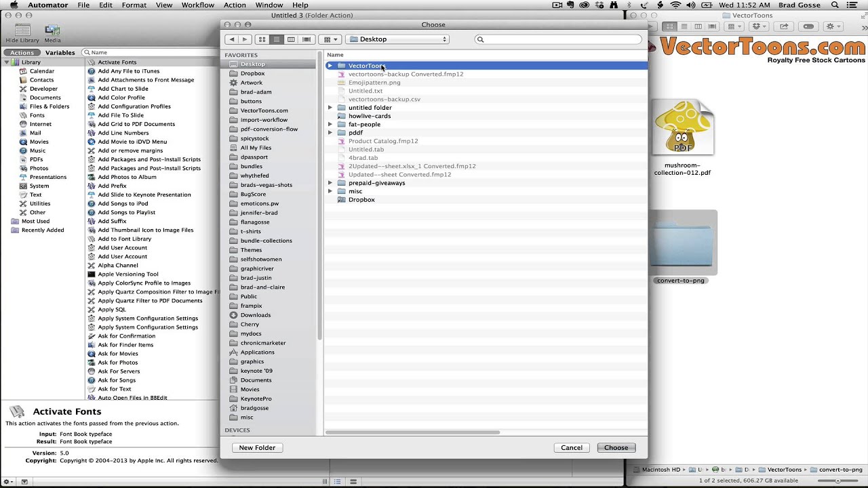Expand the misc folder in file list
868x488 pixels.
pyautogui.click(x=330, y=191)
